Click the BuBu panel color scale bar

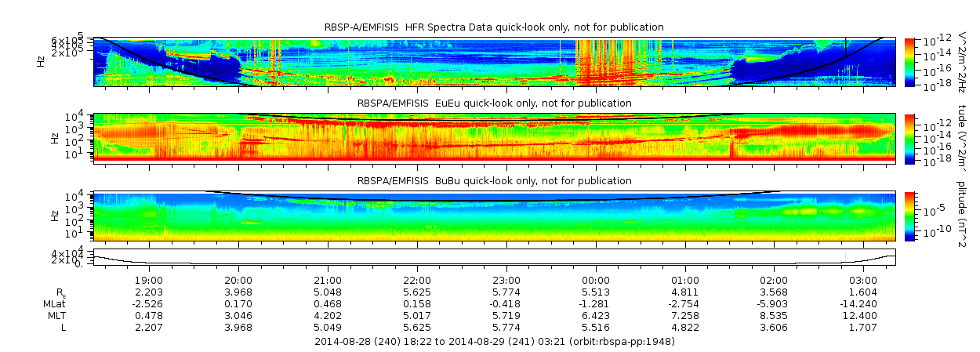(x=909, y=215)
